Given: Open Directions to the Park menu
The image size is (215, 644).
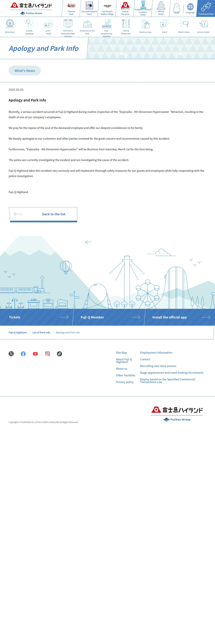Looking at the screenshot, I should [87, 27].
